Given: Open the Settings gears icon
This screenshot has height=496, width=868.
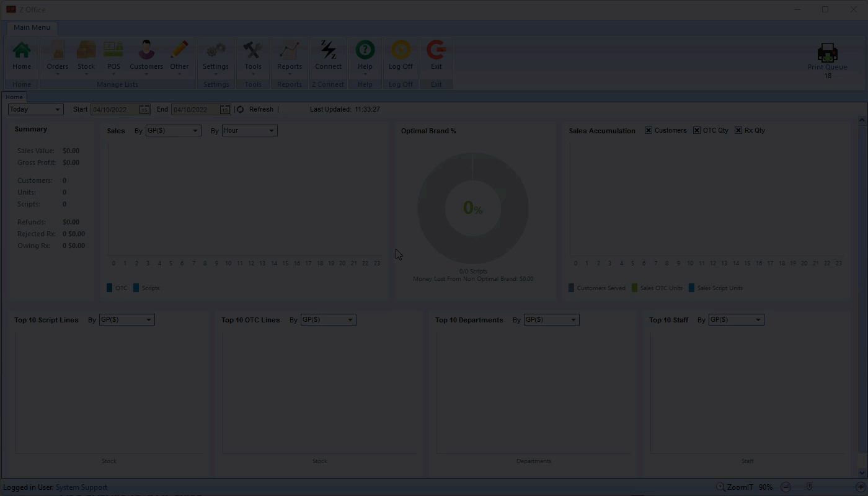Looking at the screenshot, I should click(216, 50).
